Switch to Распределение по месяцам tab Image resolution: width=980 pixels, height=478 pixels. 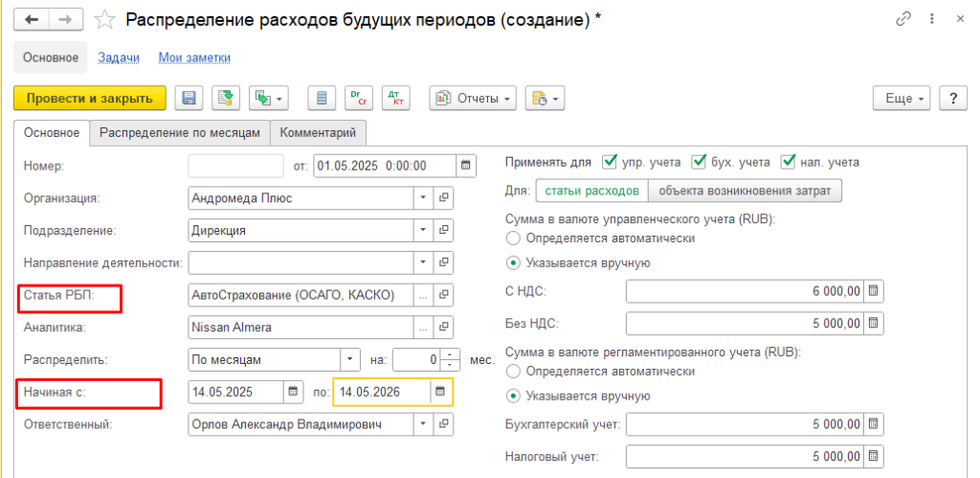pos(180,133)
